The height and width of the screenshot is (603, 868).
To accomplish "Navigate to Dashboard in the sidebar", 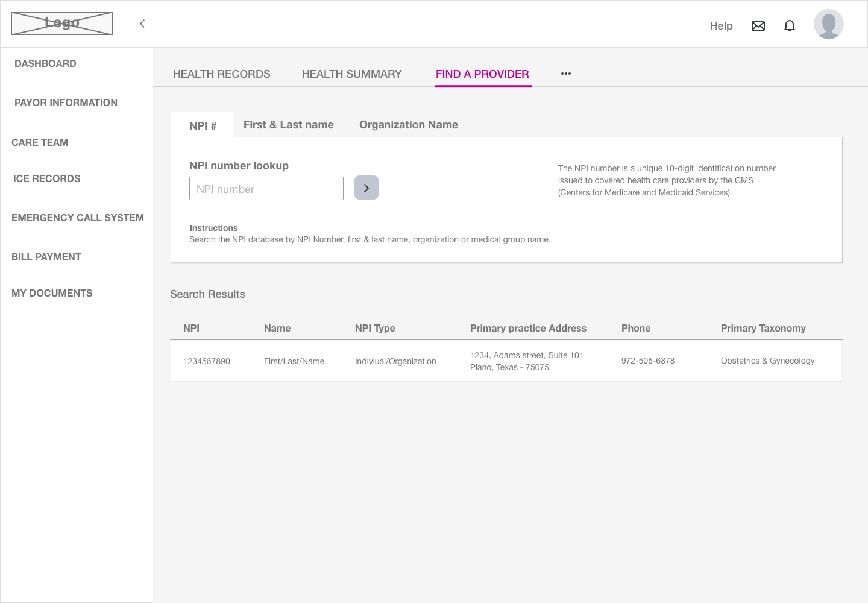I will click(45, 63).
